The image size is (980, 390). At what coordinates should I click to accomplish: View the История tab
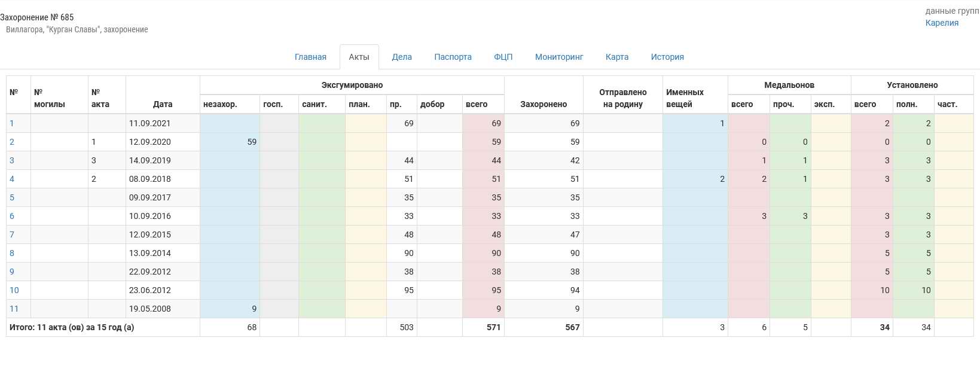coord(667,57)
